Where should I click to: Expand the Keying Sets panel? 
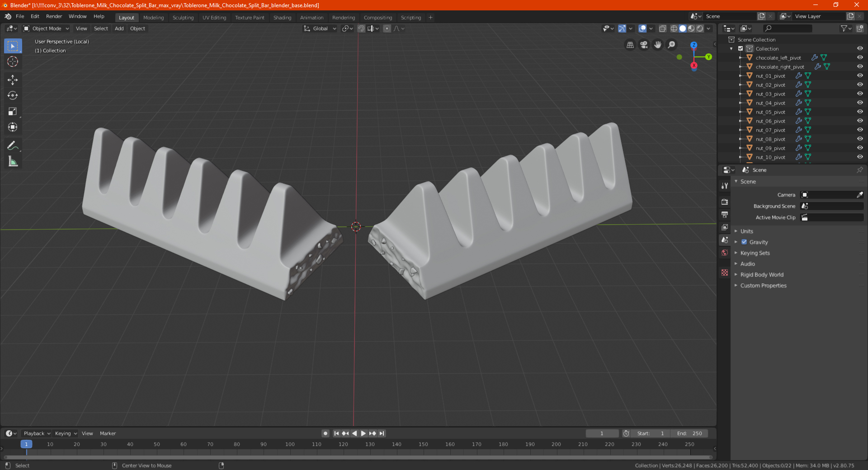click(x=755, y=253)
